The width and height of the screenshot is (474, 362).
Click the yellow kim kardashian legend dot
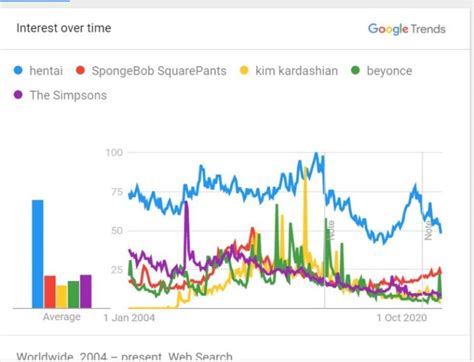(244, 70)
